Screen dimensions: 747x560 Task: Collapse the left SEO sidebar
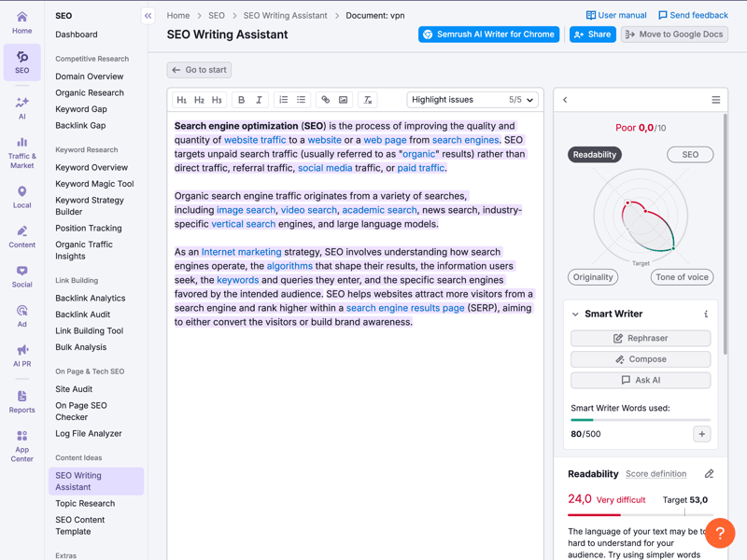point(148,16)
